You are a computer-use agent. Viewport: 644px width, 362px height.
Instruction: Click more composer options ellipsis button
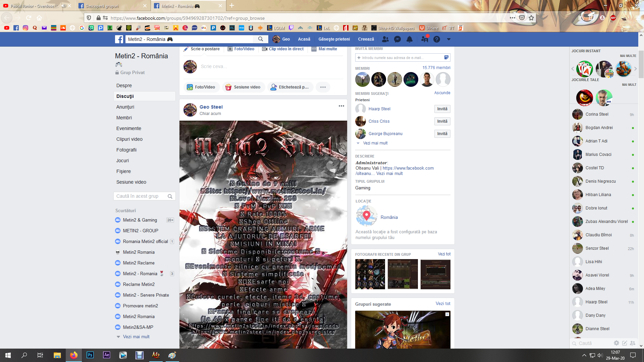323,87
